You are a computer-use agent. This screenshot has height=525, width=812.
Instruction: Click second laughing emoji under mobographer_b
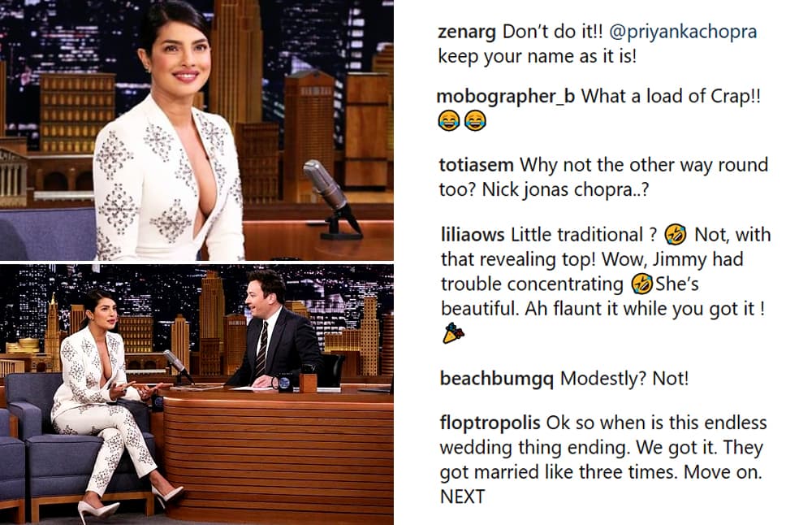tap(475, 121)
